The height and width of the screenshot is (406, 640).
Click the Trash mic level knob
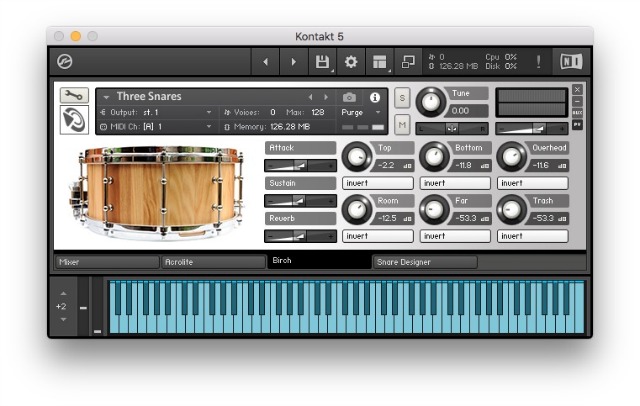tap(511, 210)
